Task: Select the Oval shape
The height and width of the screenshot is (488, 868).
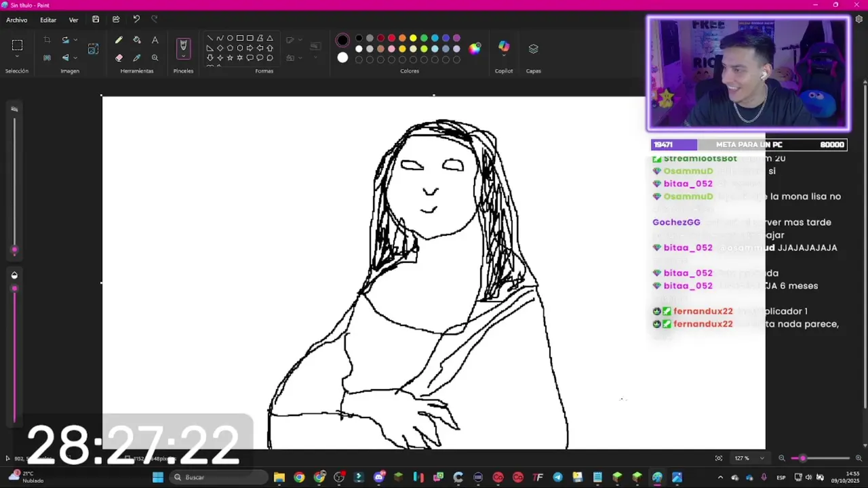Action: tap(230, 38)
